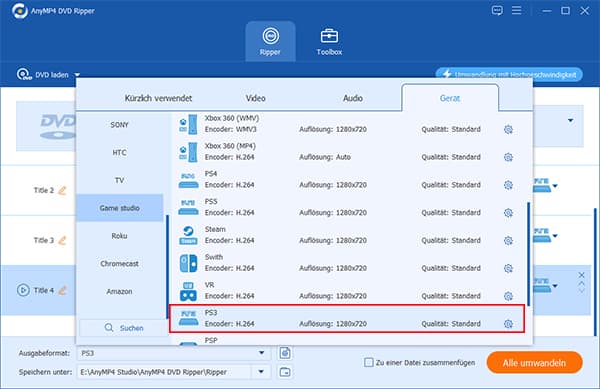Expand the Speichern unter path dropdown
The image size is (600, 389).
click(x=261, y=372)
